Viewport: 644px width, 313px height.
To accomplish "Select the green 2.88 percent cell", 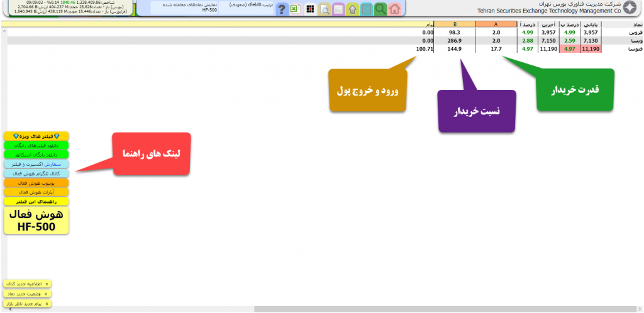I will pyautogui.click(x=528, y=41).
